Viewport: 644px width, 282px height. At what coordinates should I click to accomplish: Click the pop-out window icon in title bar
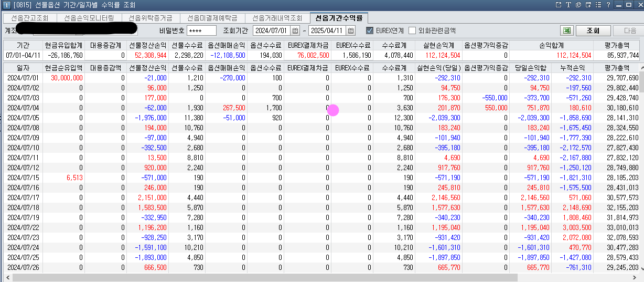[x=559, y=5]
